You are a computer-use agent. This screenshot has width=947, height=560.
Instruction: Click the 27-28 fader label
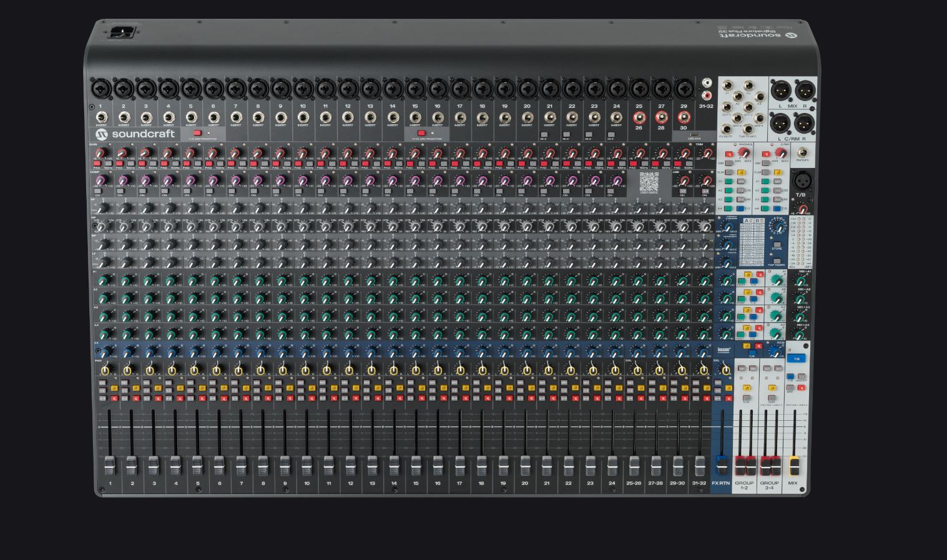pos(655,483)
